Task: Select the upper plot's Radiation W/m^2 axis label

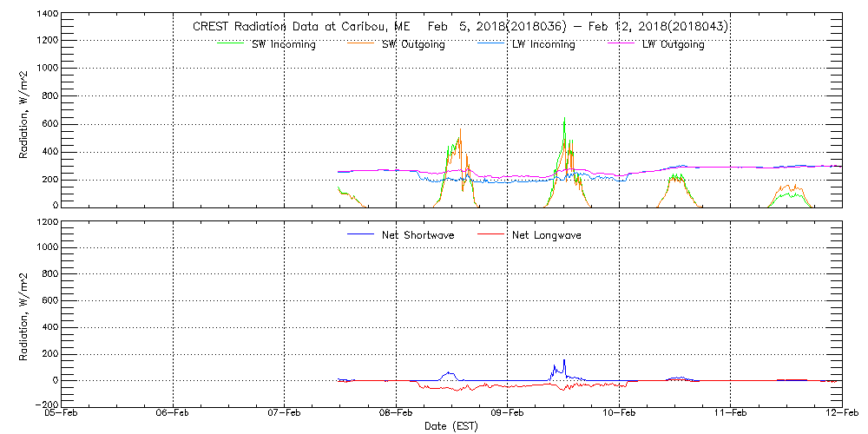Action: click(x=25, y=111)
